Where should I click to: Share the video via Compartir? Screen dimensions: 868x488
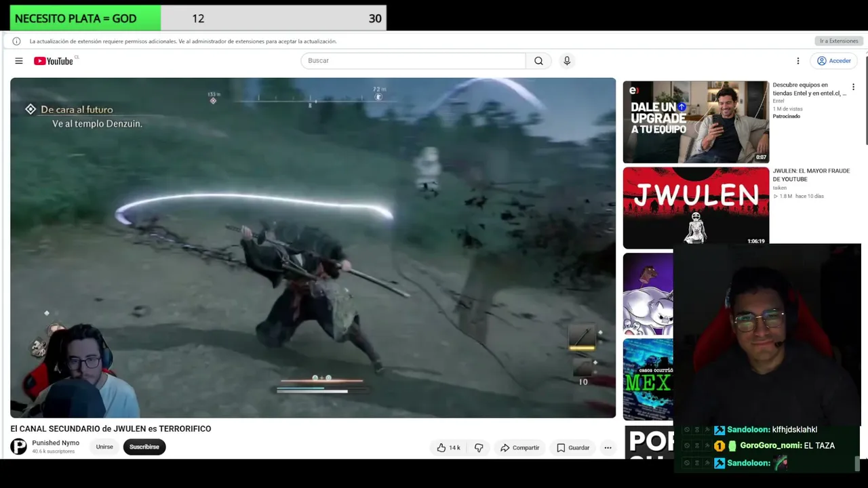pyautogui.click(x=520, y=447)
